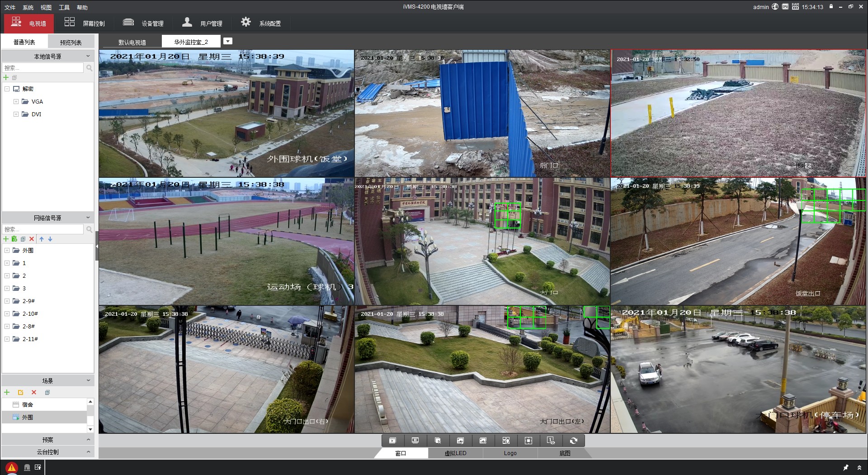This screenshot has width=868, height=475.
Task: Click the red alarm warning icon
Action: [12, 468]
